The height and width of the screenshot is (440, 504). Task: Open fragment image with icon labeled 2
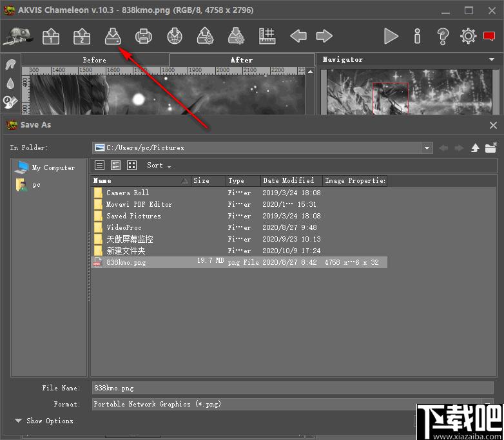(x=82, y=36)
